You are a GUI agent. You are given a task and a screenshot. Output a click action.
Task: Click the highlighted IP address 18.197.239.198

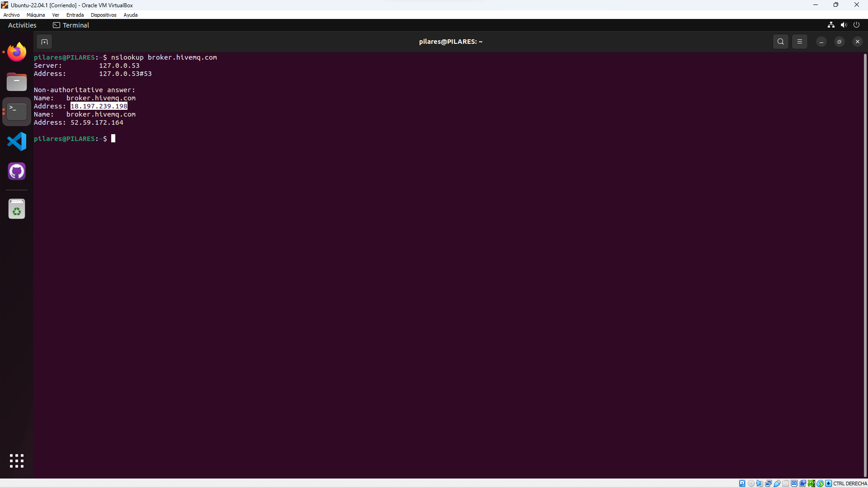coord(99,106)
